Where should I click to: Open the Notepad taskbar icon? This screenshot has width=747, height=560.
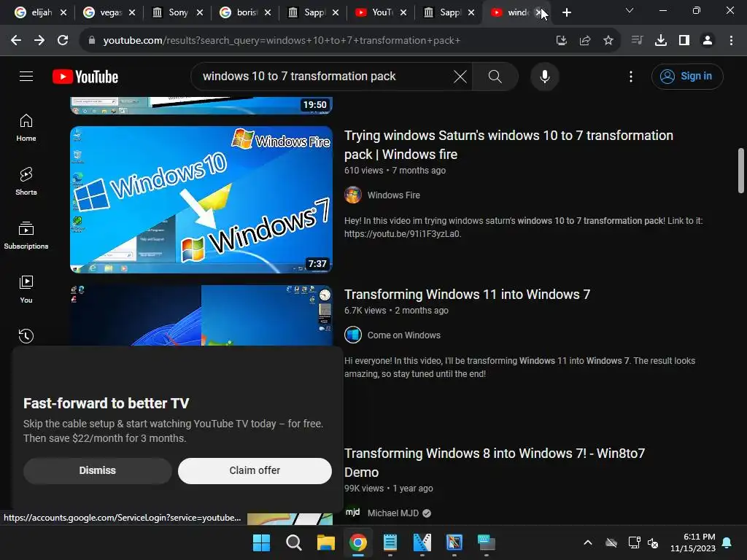coord(390,542)
